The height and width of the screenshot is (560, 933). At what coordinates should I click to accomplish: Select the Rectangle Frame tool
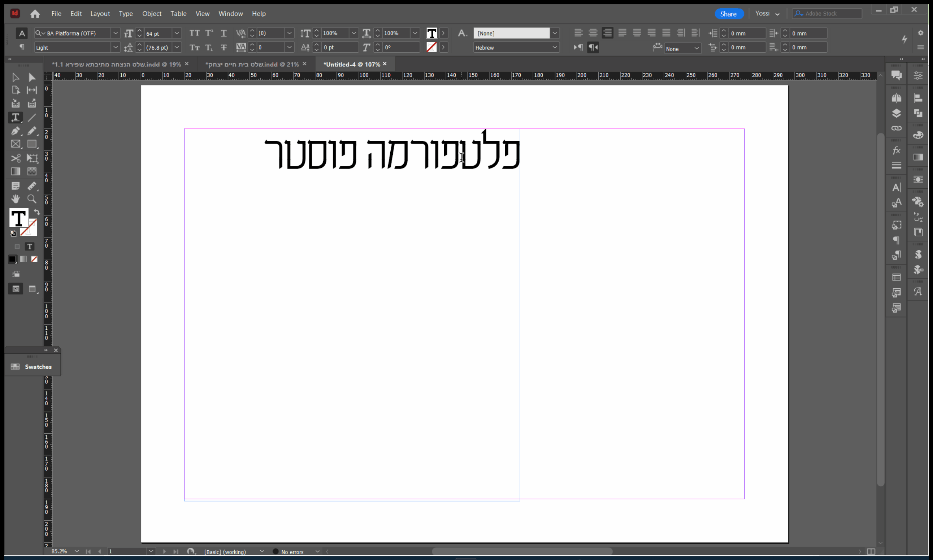point(15,144)
